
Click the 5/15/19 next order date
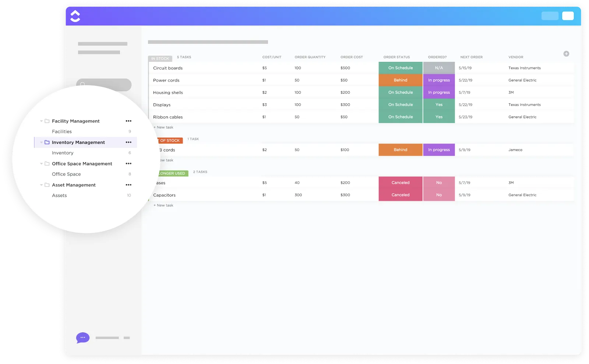pos(465,68)
